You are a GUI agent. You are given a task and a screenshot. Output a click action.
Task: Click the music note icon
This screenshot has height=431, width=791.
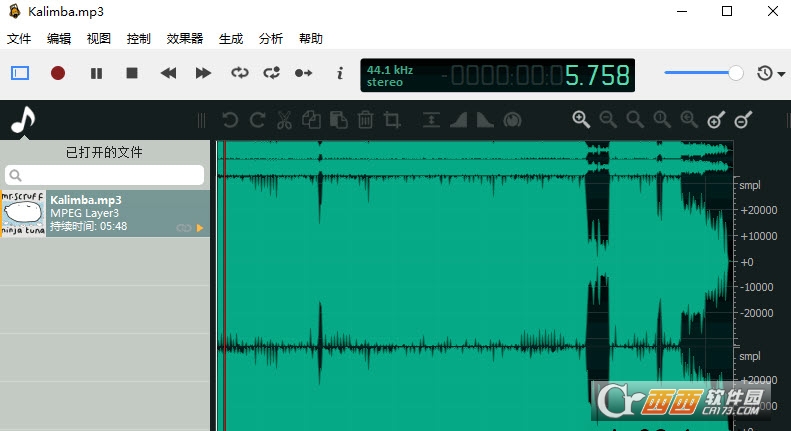[x=23, y=120]
